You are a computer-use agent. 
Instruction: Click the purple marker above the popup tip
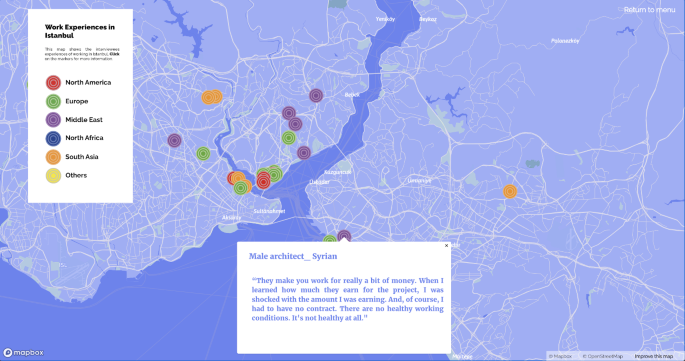(x=344, y=236)
